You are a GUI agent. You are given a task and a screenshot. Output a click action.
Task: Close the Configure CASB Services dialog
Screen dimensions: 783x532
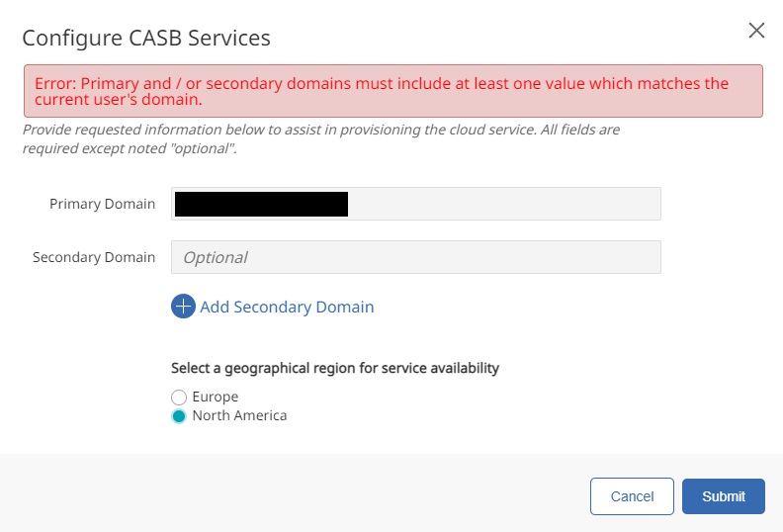756,31
